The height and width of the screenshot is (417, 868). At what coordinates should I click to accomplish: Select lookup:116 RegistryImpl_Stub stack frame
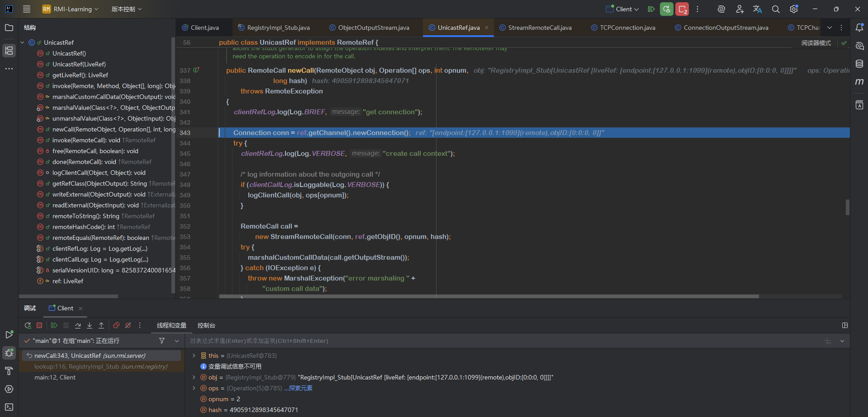[x=101, y=366]
